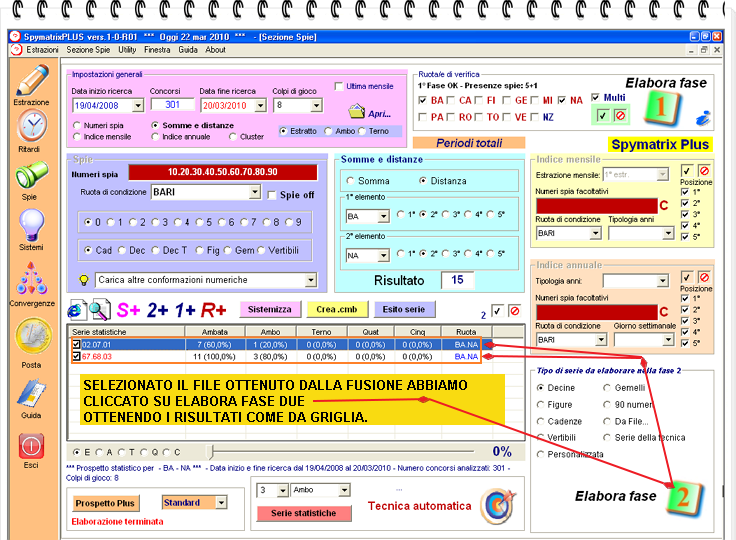Click the yellow bulb beside Carica altre conformazioni

pyautogui.click(x=84, y=280)
